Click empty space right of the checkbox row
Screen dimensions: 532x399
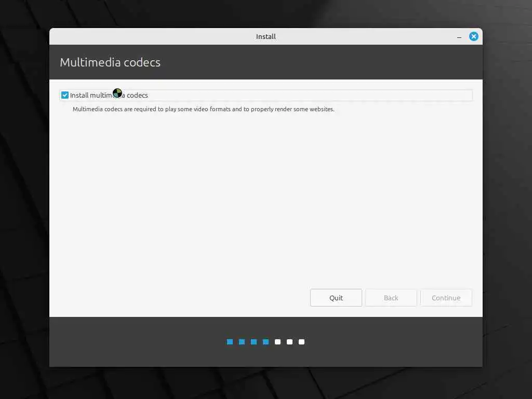click(x=305, y=96)
